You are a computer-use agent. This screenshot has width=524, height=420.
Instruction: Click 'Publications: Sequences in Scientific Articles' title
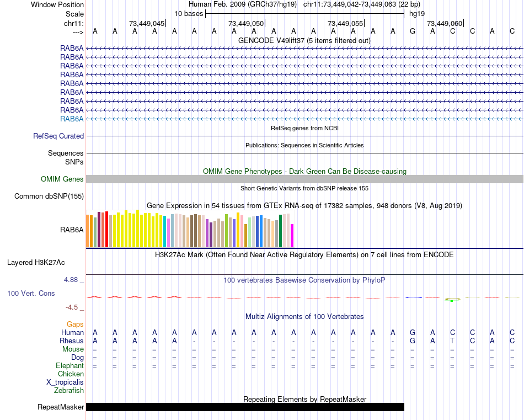click(x=304, y=145)
